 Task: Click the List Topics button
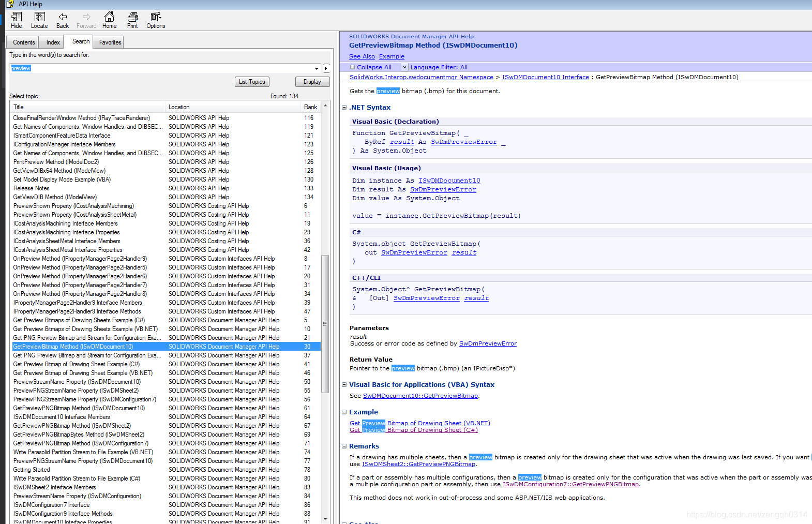252,82
